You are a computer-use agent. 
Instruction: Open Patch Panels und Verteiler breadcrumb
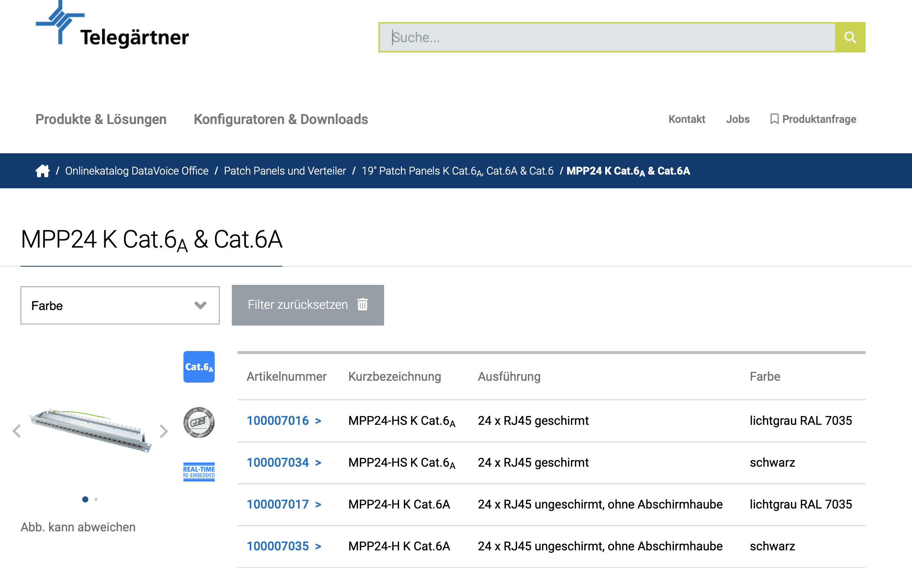[x=285, y=171]
